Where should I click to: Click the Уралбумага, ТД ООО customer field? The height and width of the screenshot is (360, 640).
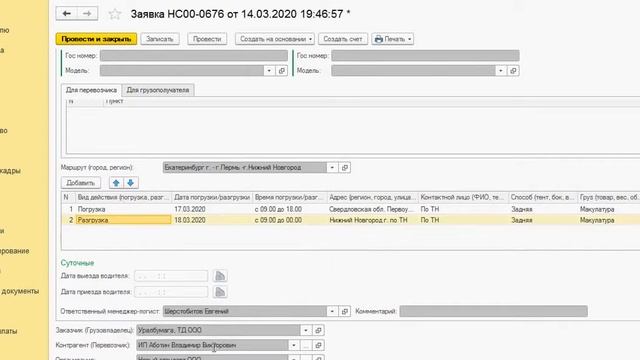point(218,330)
